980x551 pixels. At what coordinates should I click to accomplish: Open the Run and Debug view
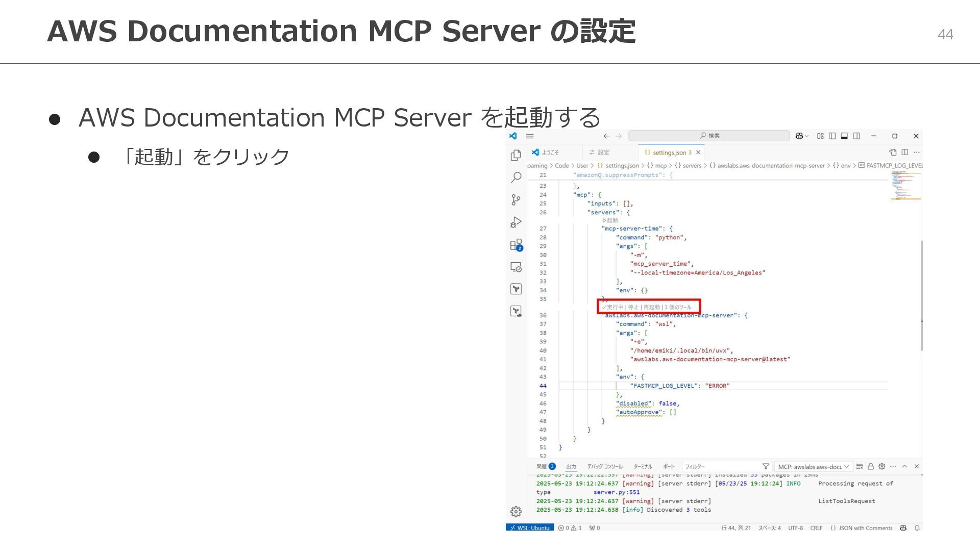coord(516,222)
